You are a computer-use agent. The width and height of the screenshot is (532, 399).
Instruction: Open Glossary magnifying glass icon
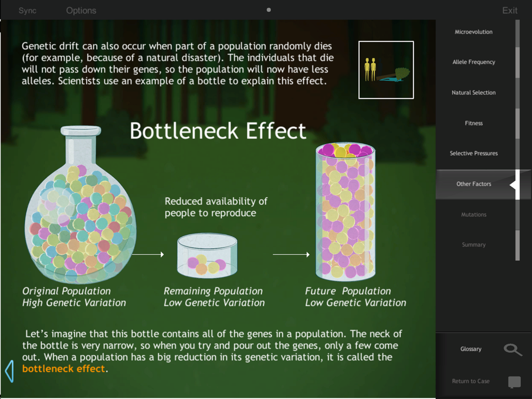tap(513, 350)
